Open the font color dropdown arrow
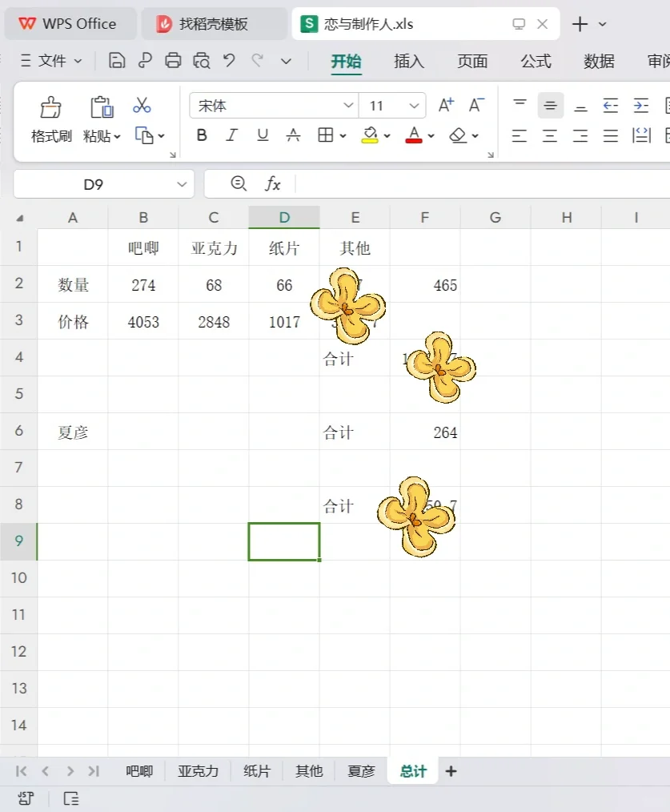 (430, 137)
